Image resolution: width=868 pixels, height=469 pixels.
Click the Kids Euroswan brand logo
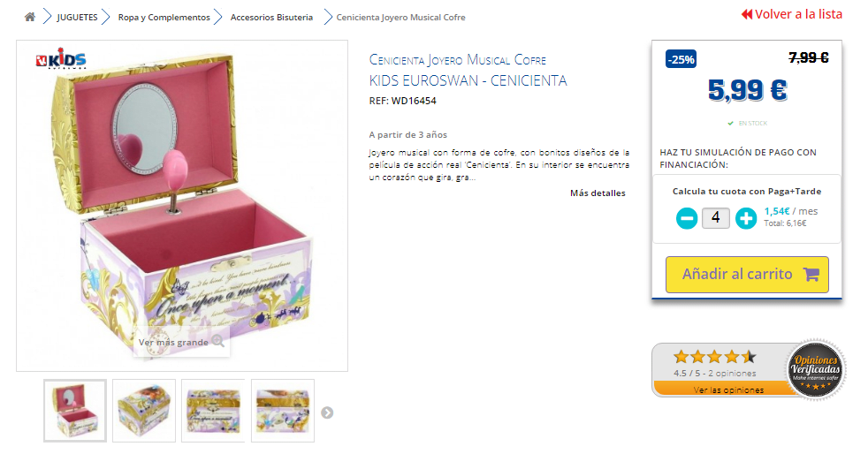click(x=61, y=58)
